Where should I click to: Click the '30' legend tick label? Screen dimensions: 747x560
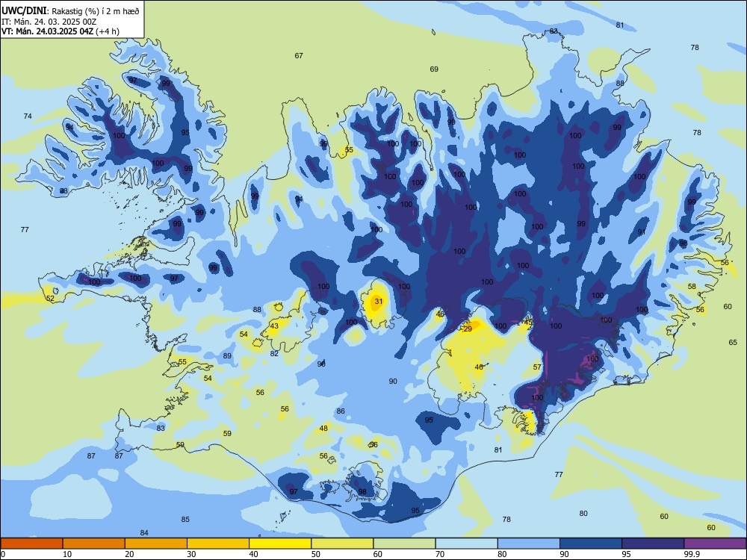click(191, 554)
